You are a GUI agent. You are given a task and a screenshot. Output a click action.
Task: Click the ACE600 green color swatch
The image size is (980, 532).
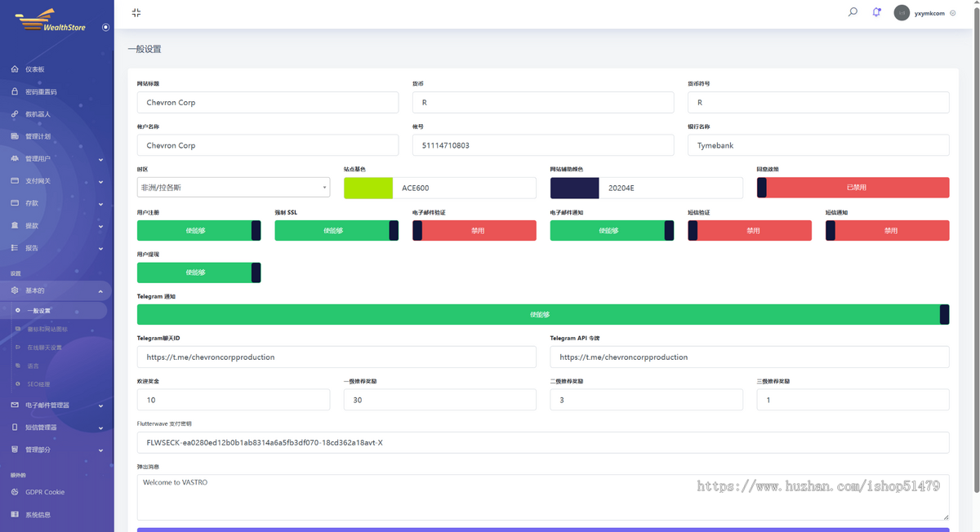[x=368, y=188]
